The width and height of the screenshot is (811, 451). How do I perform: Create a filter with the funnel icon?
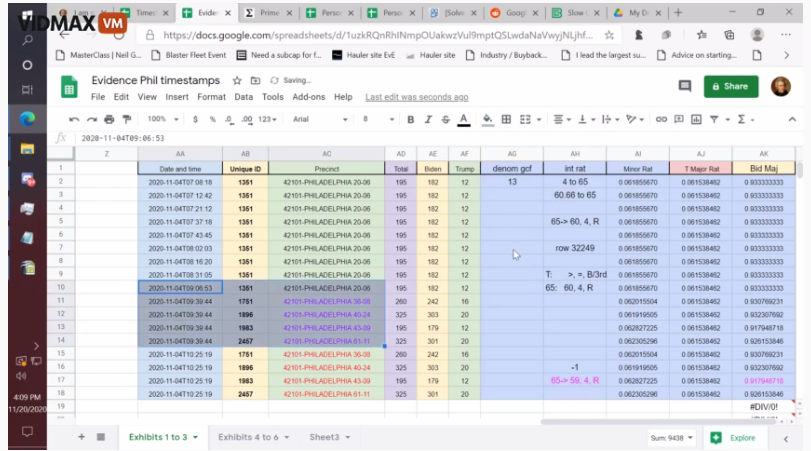pos(714,119)
